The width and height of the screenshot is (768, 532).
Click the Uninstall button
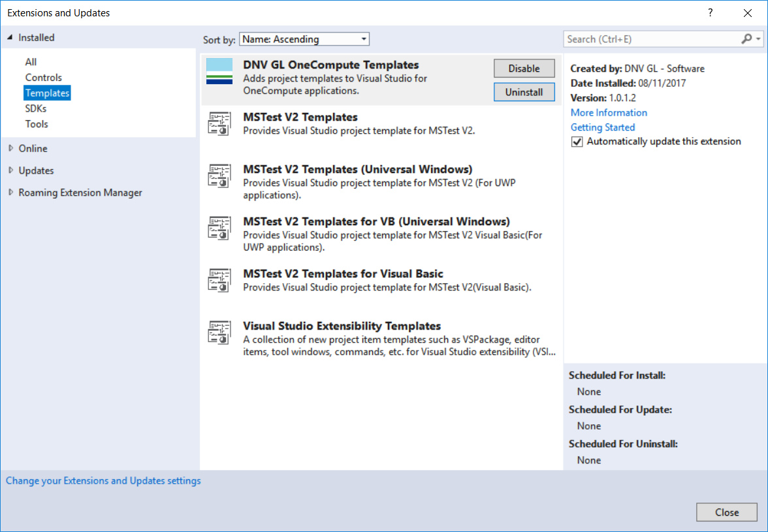click(524, 92)
